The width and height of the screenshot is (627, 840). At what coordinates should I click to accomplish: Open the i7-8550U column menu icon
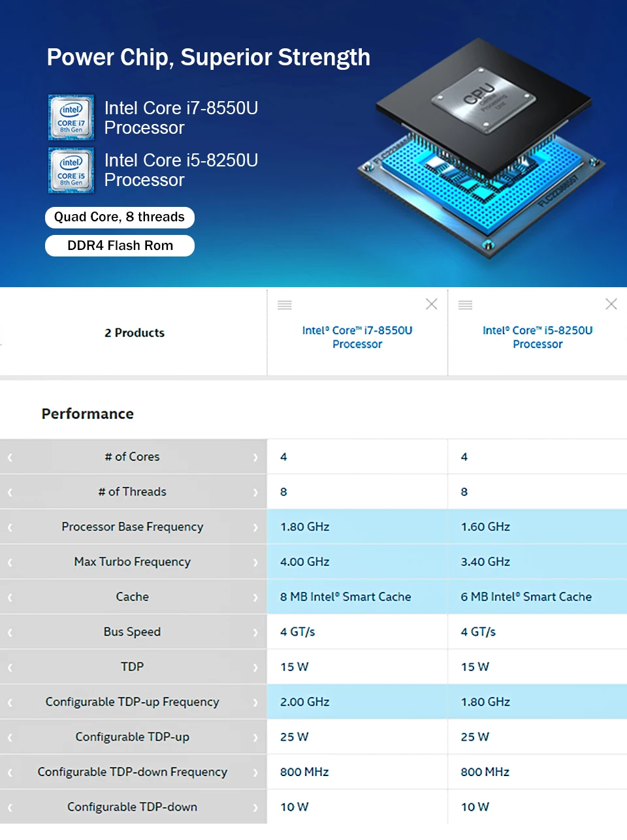285,305
